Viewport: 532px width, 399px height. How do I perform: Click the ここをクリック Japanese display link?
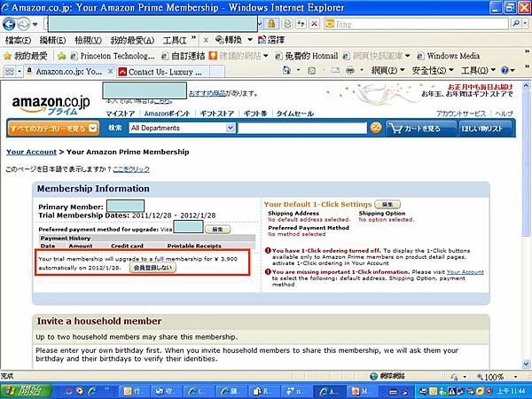[x=131, y=169]
